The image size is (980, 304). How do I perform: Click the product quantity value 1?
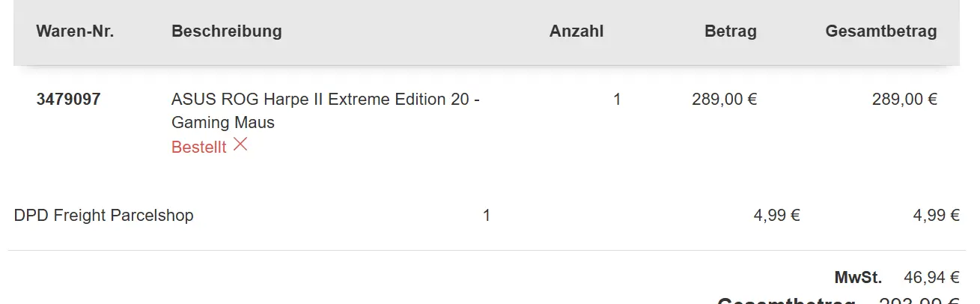point(617,99)
